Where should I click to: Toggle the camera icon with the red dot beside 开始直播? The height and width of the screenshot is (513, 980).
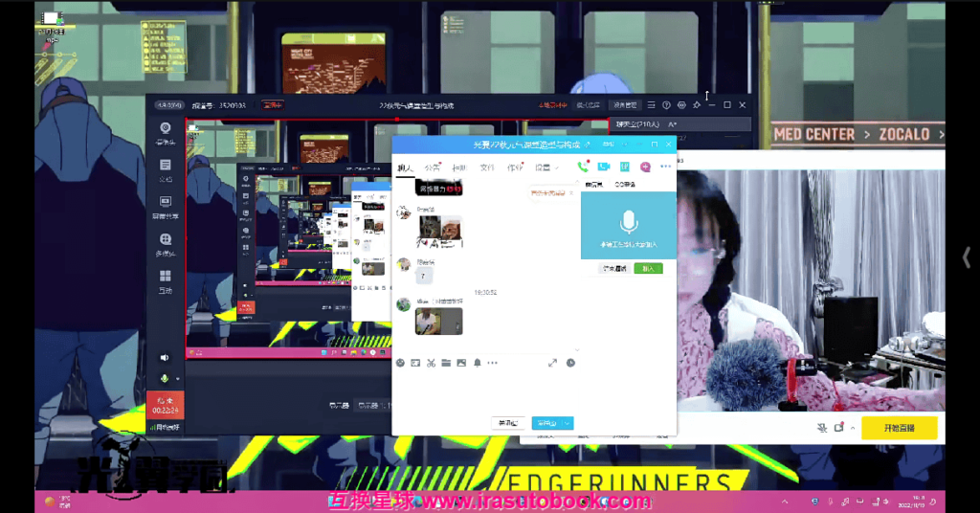[x=839, y=428]
